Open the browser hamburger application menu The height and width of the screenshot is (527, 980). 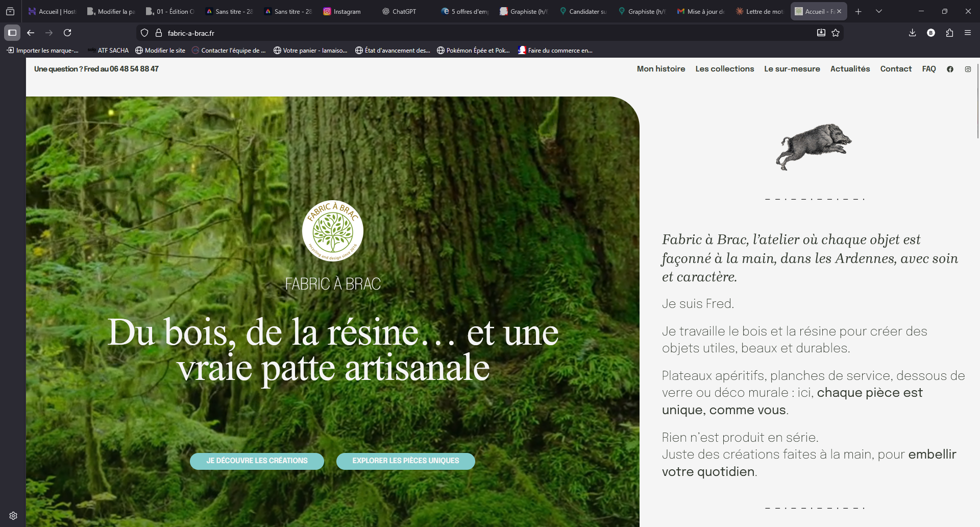[968, 33]
